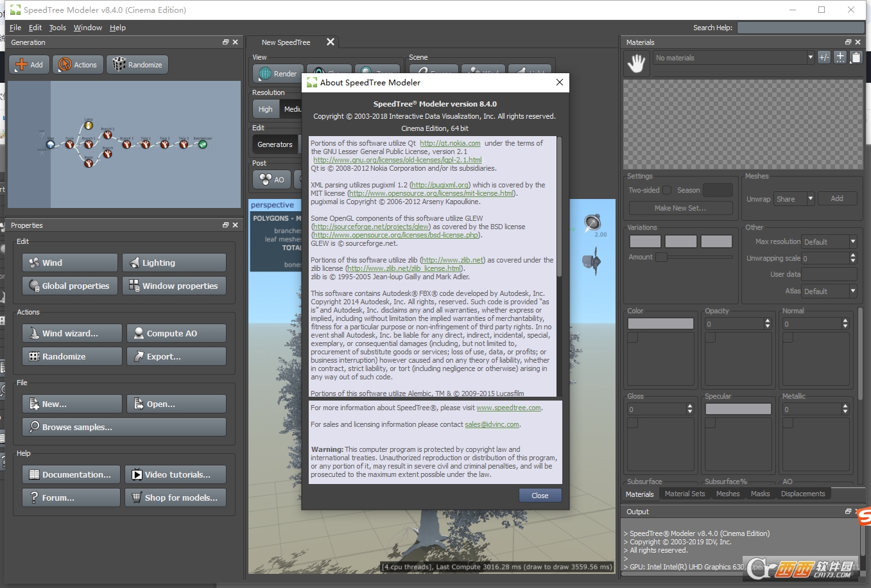The width and height of the screenshot is (871, 588).
Task: Toggle the checkbox in Opacity section
Action: [711, 338]
